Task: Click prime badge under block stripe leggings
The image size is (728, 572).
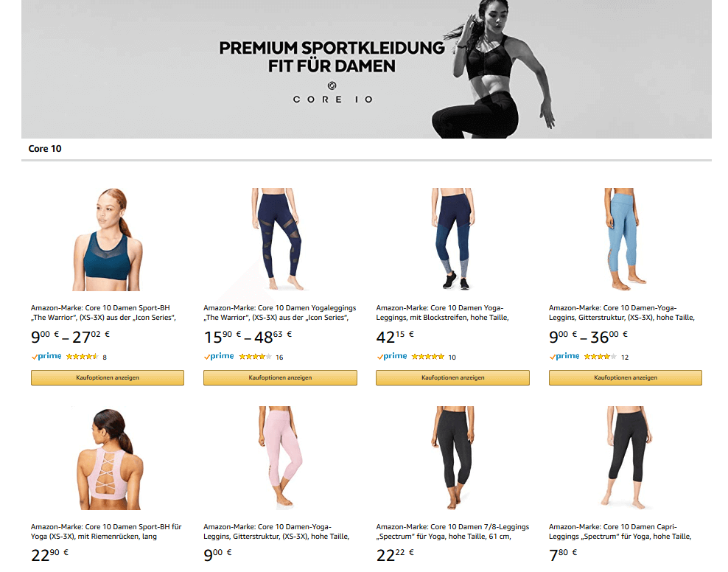Action: click(392, 356)
